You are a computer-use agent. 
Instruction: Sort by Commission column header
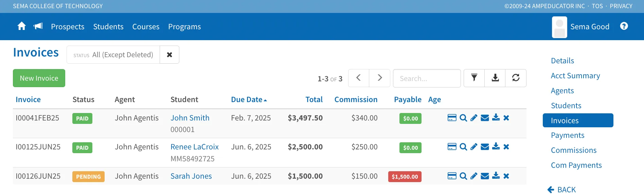click(356, 99)
